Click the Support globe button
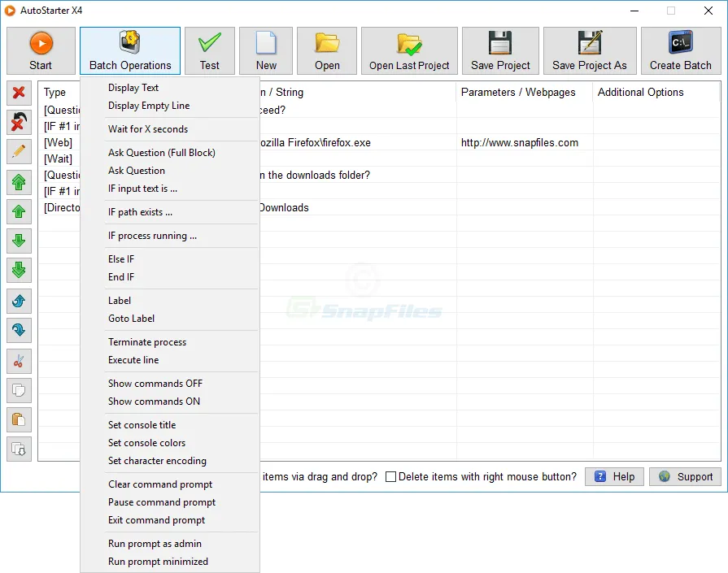728x573 pixels. pyautogui.click(x=685, y=477)
